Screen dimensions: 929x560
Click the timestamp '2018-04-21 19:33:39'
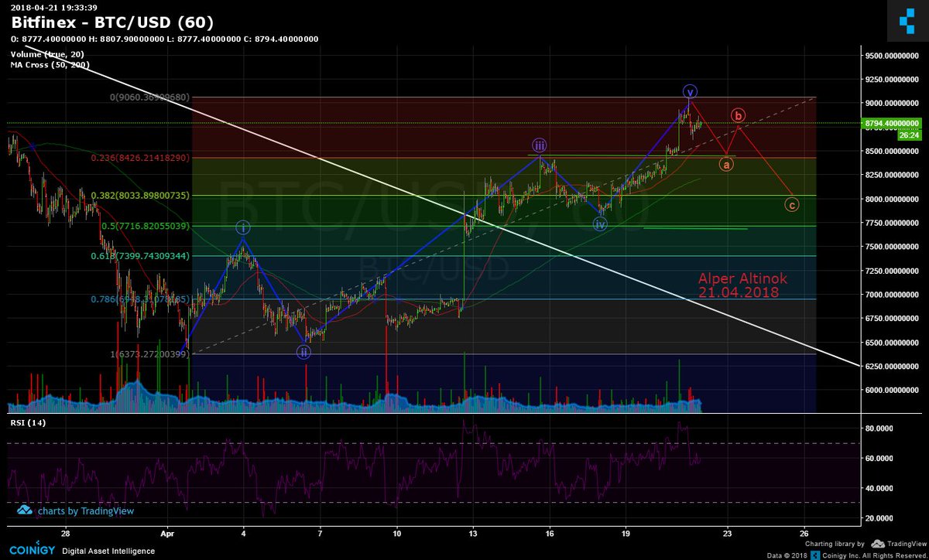54,7
